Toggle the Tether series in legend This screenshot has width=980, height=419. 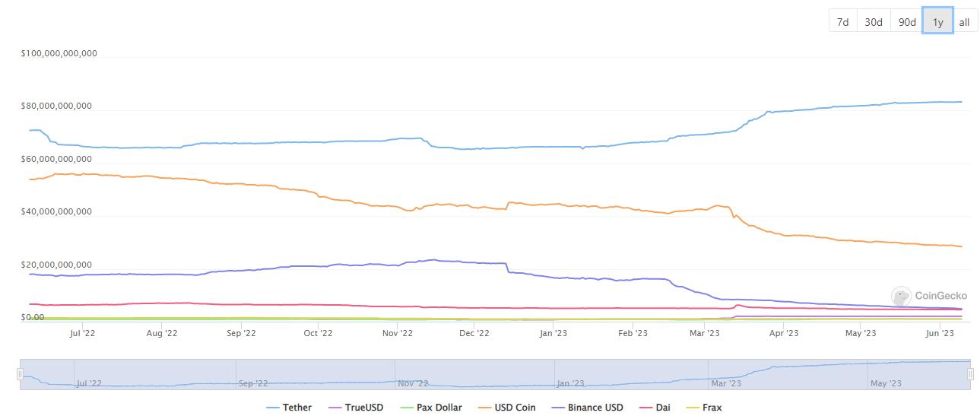[289, 408]
